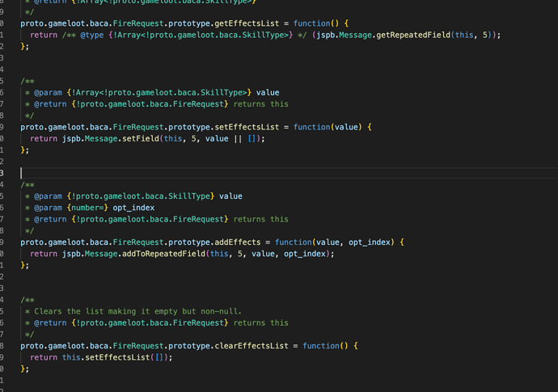This screenshot has width=558, height=392.
Task: Click 'returns this' above the setEffectsList function
Action: click(261, 104)
